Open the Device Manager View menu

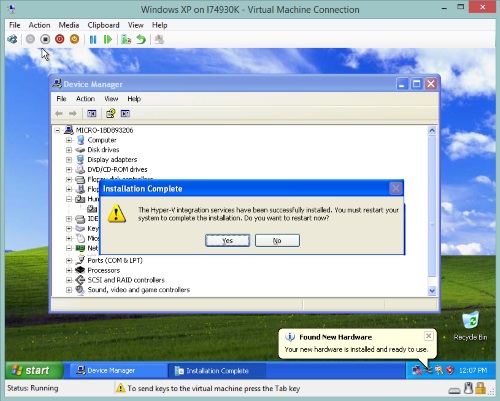coord(111,99)
